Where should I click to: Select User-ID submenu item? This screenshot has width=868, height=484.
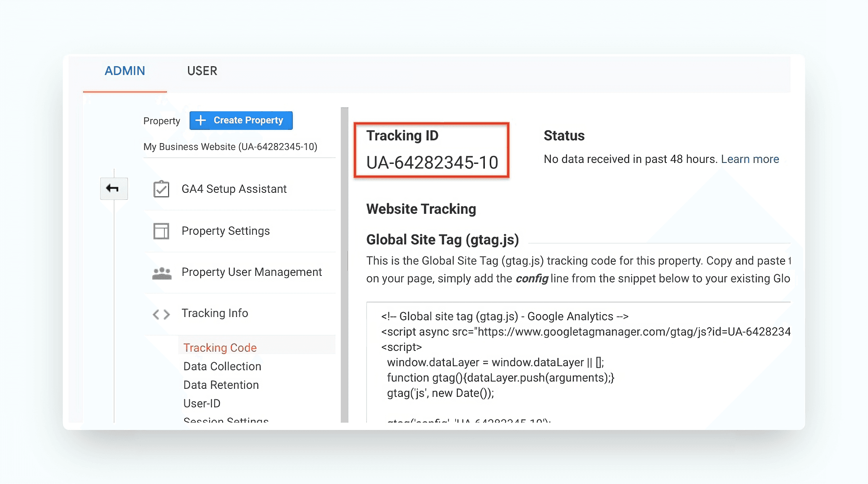click(202, 403)
